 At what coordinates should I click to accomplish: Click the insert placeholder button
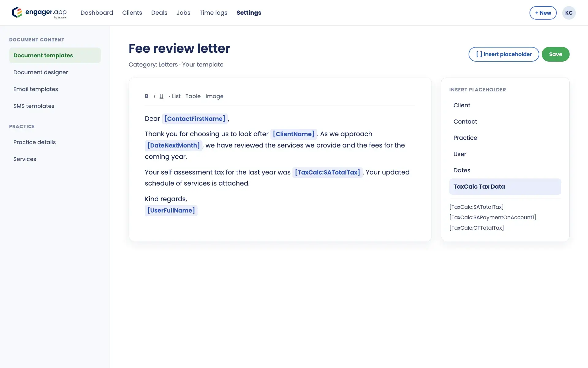[x=504, y=54]
